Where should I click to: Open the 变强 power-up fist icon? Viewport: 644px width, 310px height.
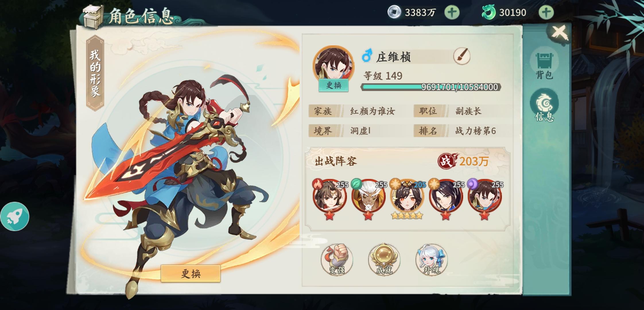(337, 259)
